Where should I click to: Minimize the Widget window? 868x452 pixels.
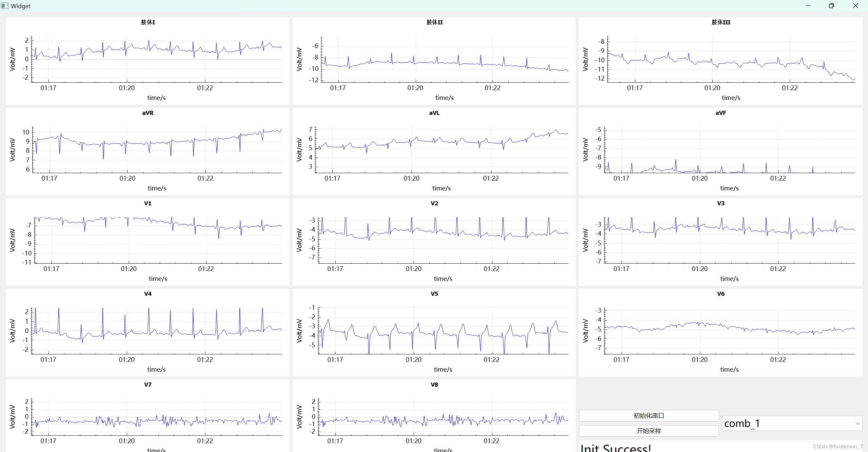coord(808,6)
